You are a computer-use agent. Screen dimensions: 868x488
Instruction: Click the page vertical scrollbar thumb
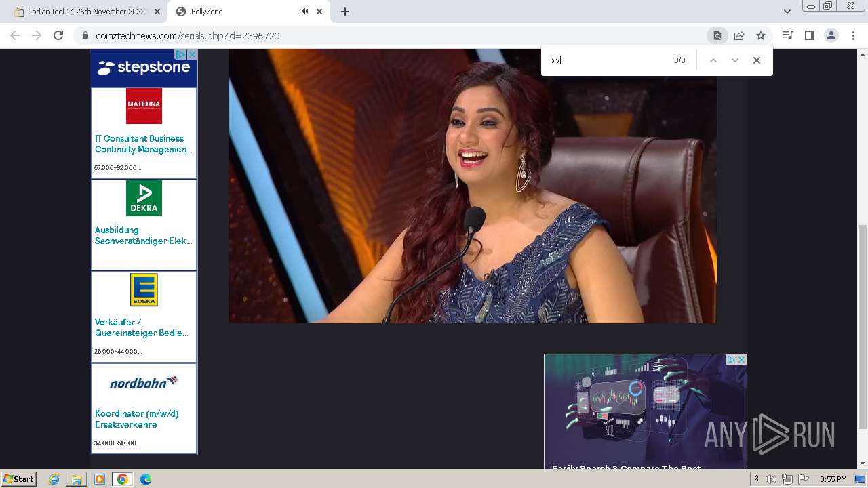pyautogui.click(x=863, y=327)
